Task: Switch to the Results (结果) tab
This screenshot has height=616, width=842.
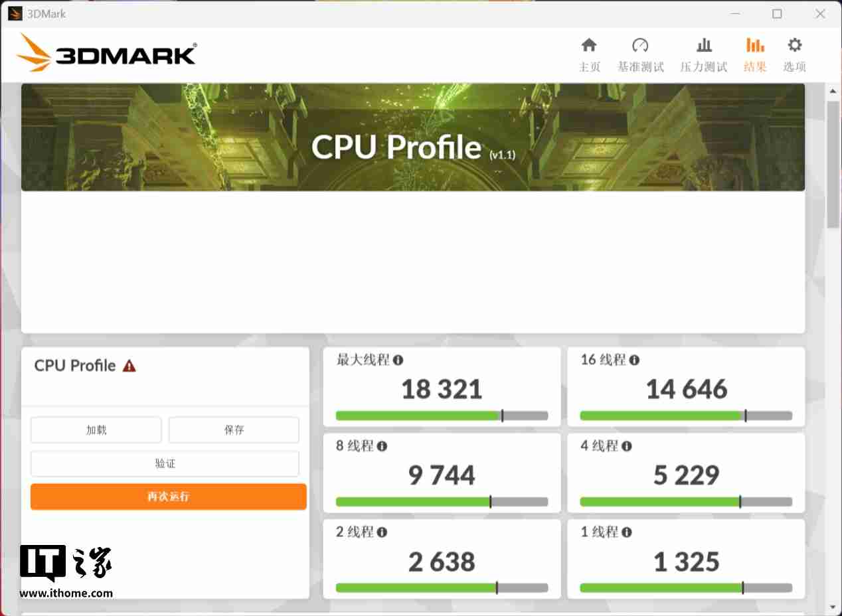Action: click(755, 54)
